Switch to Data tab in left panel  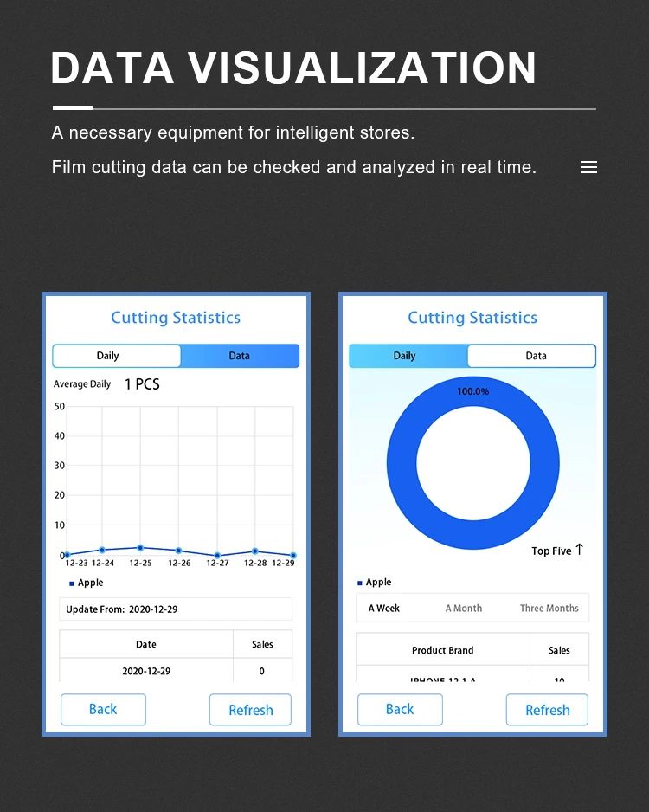coord(240,356)
